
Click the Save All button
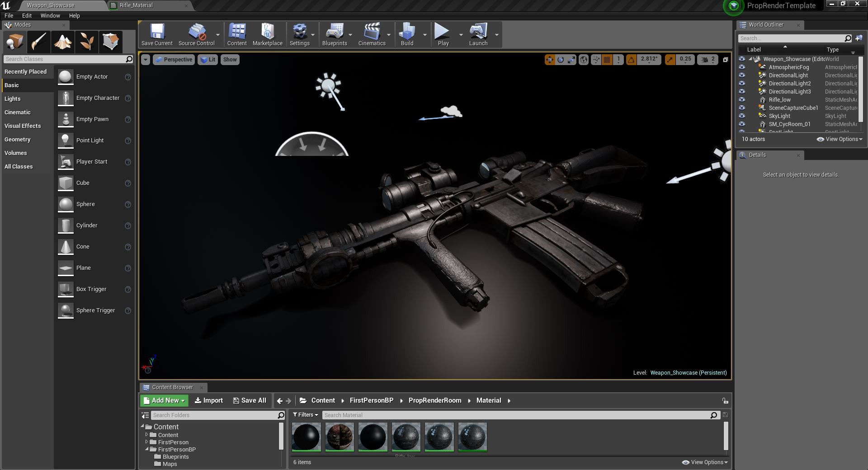pyautogui.click(x=250, y=400)
